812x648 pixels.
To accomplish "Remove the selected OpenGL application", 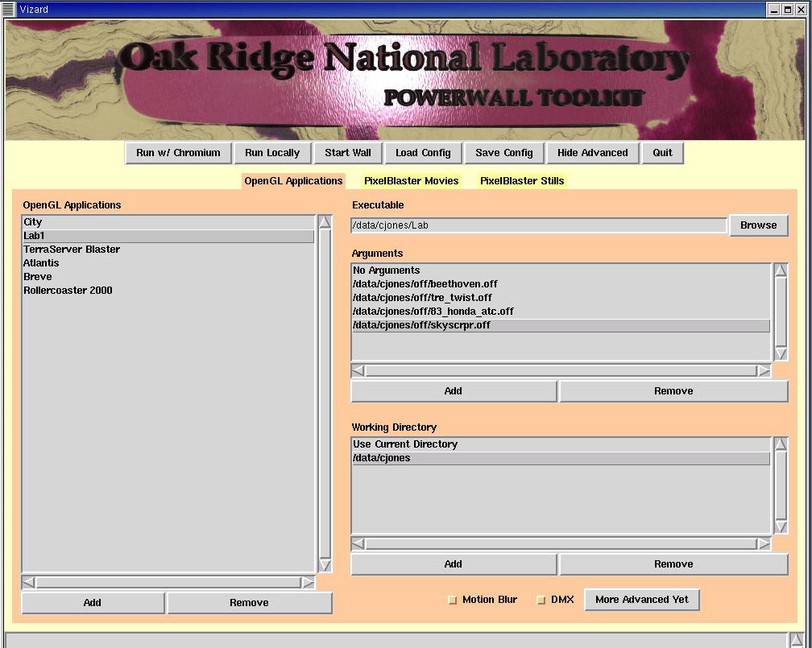I will pyautogui.click(x=249, y=603).
